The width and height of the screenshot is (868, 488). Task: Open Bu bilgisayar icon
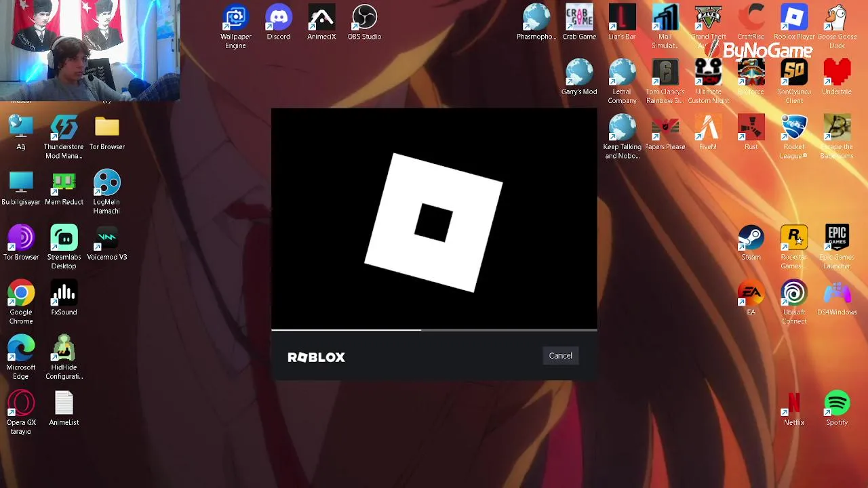[x=21, y=188]
